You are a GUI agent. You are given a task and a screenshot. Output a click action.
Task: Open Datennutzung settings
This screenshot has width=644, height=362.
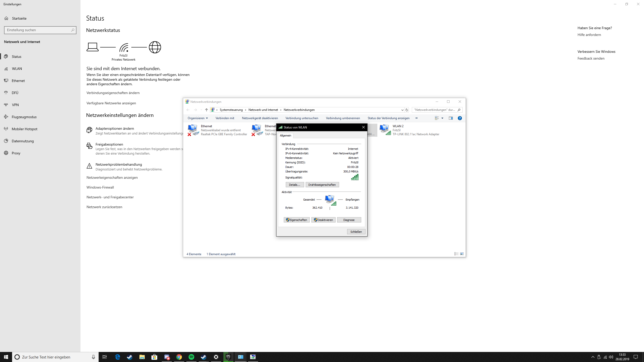tap(22, 141)
